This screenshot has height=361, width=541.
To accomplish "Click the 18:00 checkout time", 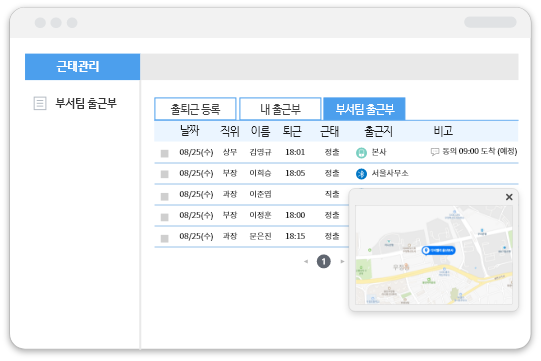I will [295, 215].
